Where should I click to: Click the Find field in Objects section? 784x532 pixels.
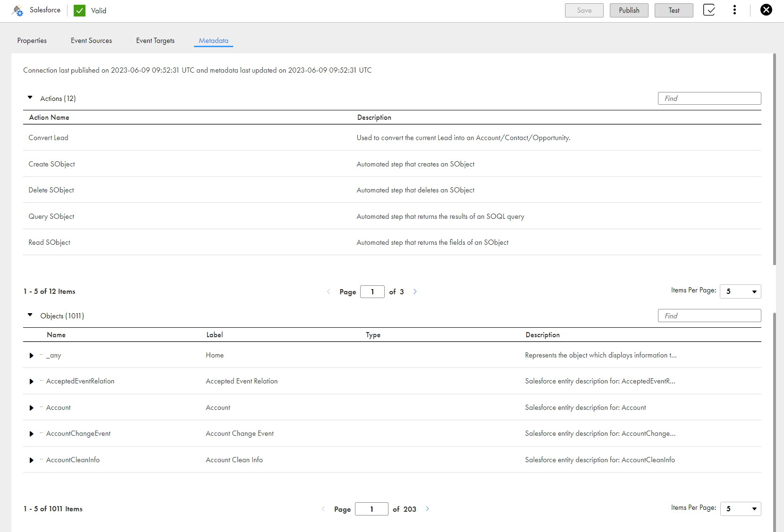pyautogui.click(x=709, y=316)
